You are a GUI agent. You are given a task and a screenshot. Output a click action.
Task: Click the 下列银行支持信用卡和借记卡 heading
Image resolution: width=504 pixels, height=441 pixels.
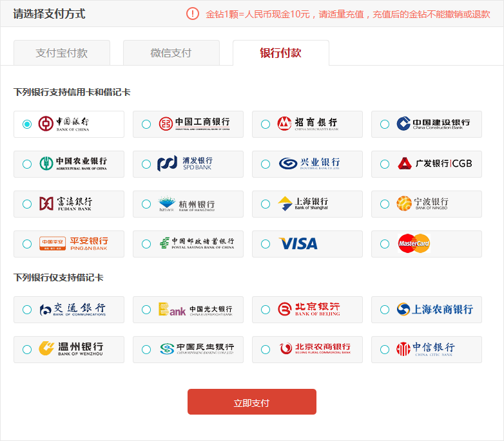point(72,92)
